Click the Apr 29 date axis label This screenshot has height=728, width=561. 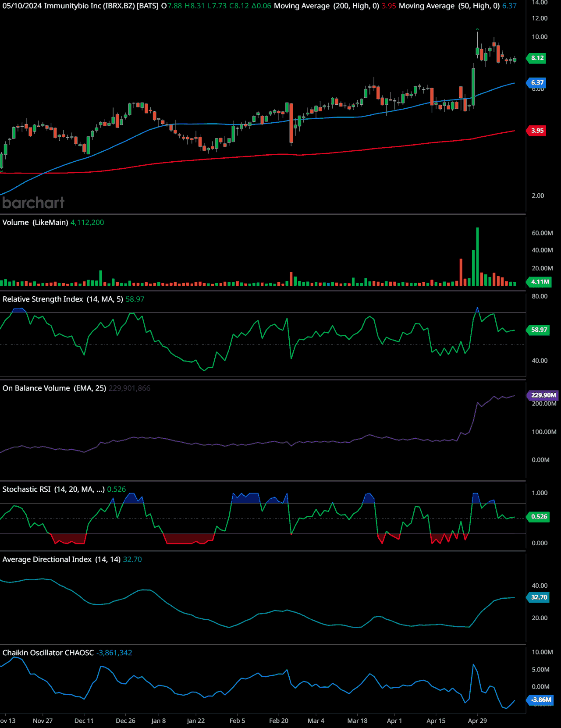coord(477,721)
